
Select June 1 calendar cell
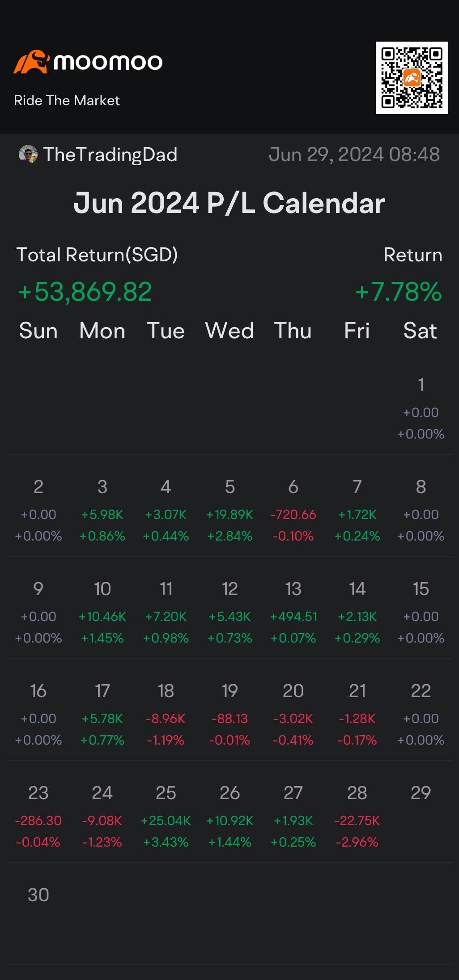pos(421,409)
